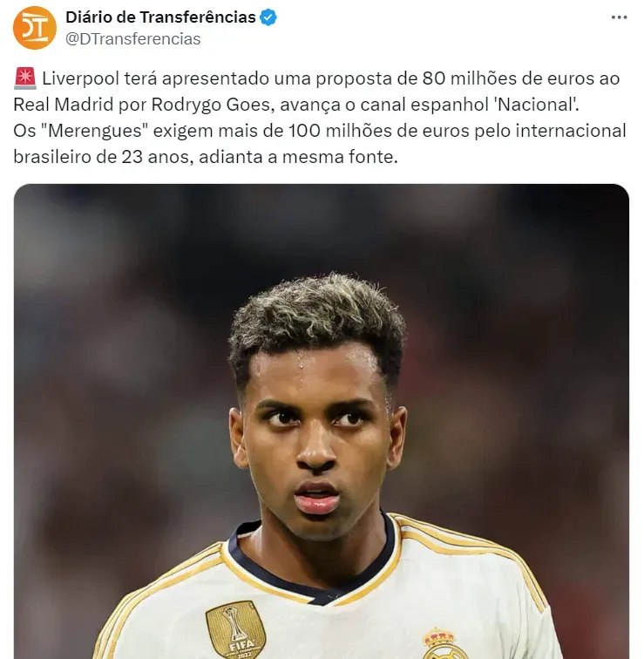Open the attached player photo
The image size is (644, 659).
pyautogui.click(x=322, y=421)
